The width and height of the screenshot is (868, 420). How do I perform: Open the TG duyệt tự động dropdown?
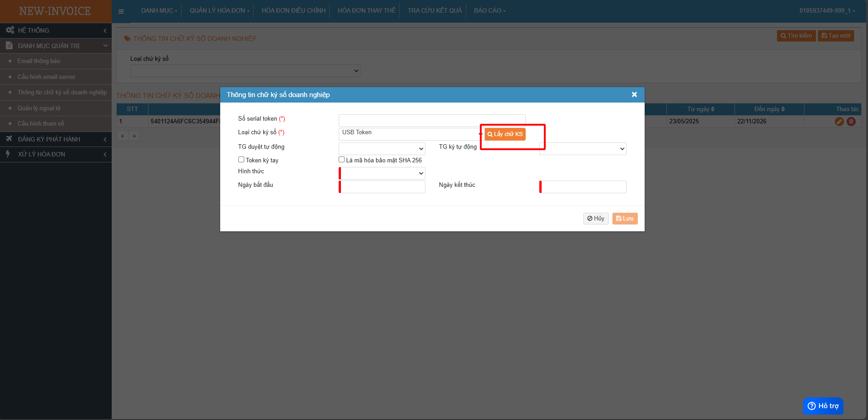(x=382, y=149)
